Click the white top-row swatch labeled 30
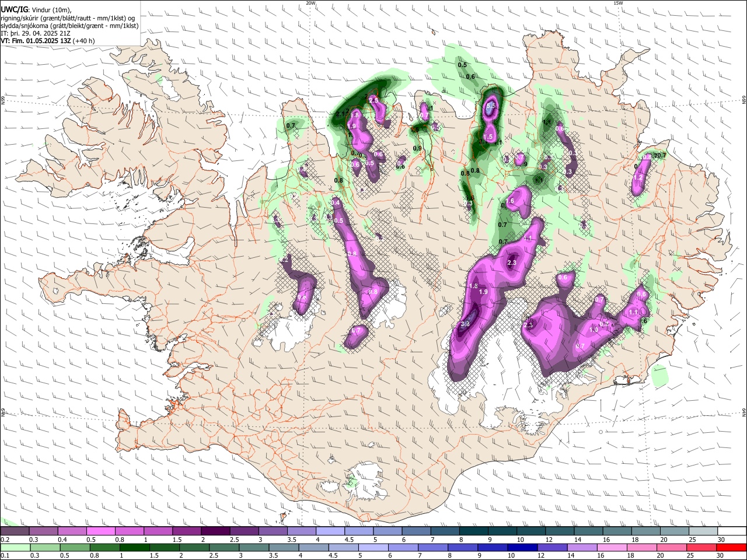This screenshot has height=560, width=747. (731, 531)
